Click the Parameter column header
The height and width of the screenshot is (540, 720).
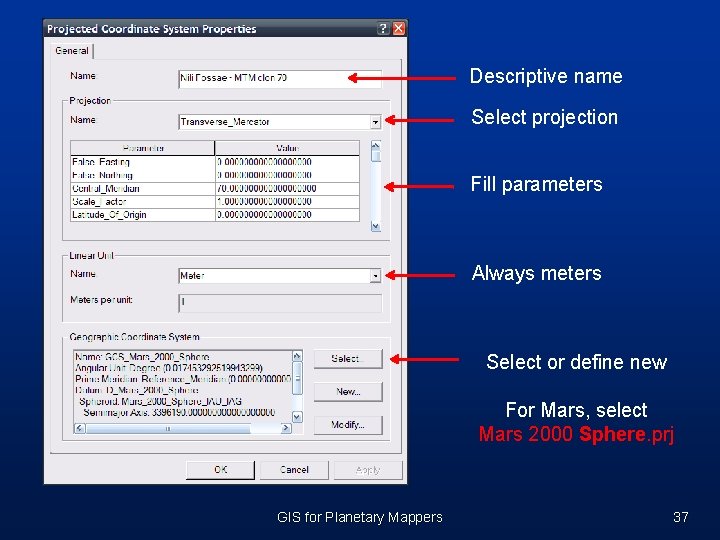click(142, 148)
